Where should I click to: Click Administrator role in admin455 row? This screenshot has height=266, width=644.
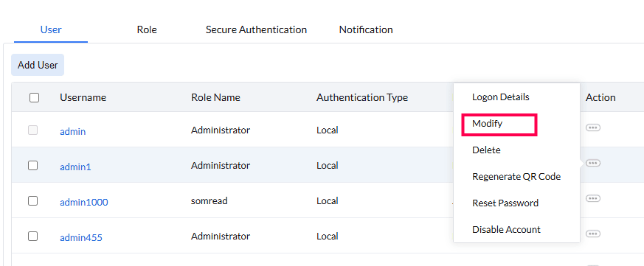(x=221, y=236)
